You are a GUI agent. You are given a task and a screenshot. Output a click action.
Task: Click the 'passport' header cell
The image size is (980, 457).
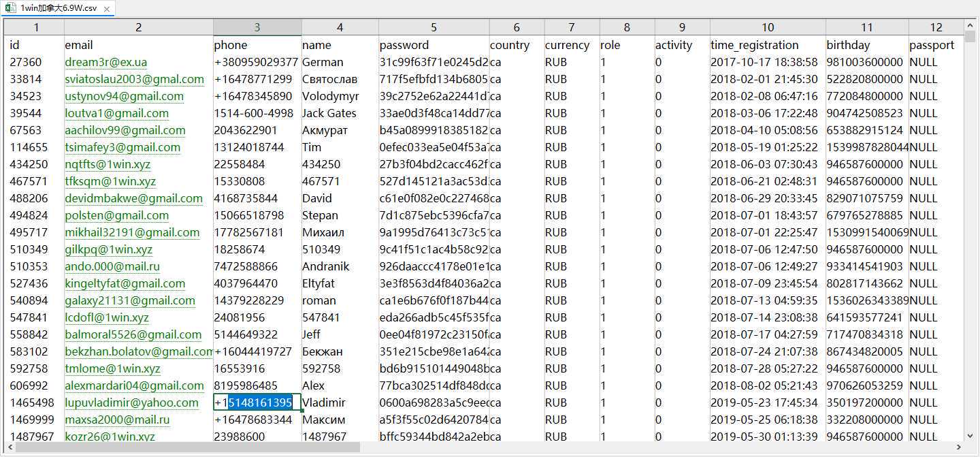(936, 45)
